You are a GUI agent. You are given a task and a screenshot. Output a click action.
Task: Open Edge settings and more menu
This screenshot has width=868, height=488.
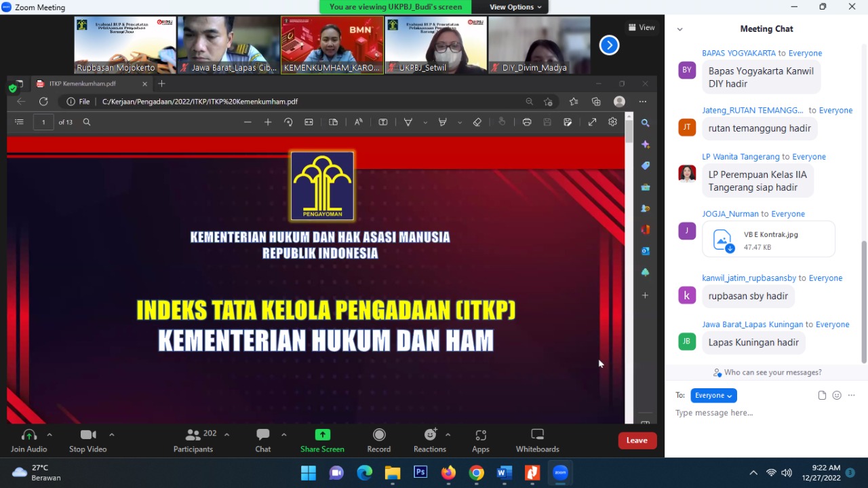point(642,102)
